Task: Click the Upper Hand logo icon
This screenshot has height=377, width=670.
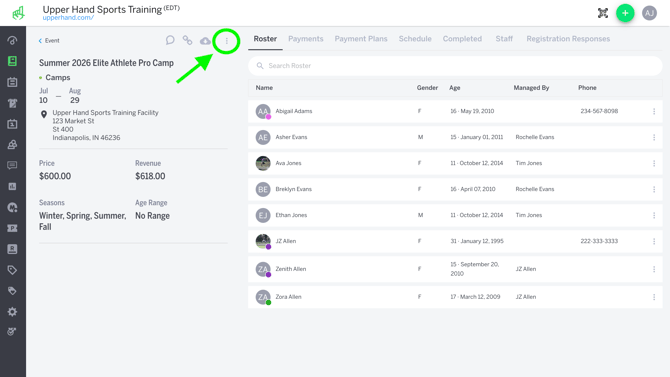Action: [18, 13]
